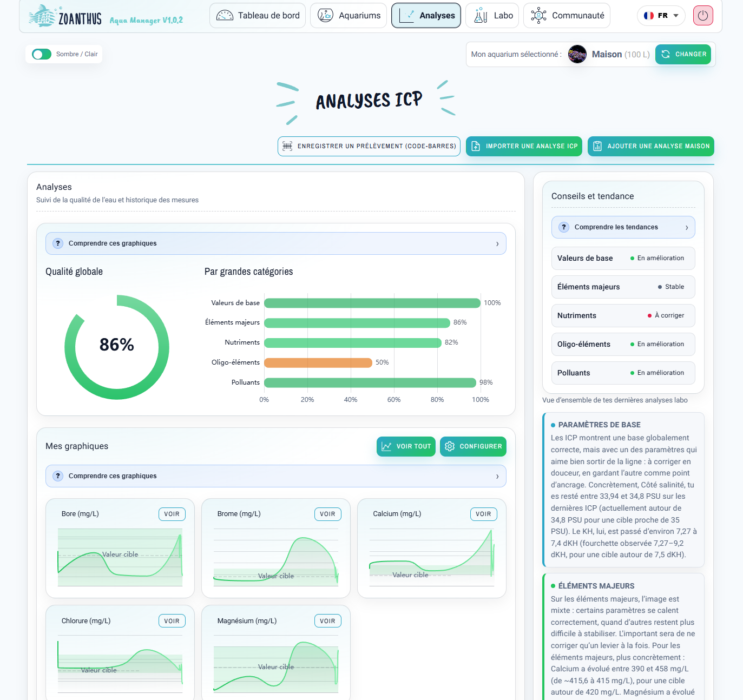Toggle the Sombre / Clair theme switch

[x=42, y=54]
